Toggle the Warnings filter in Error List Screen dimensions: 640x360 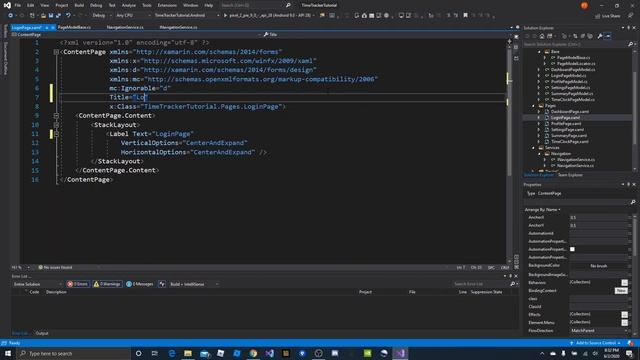click(107, 284)
